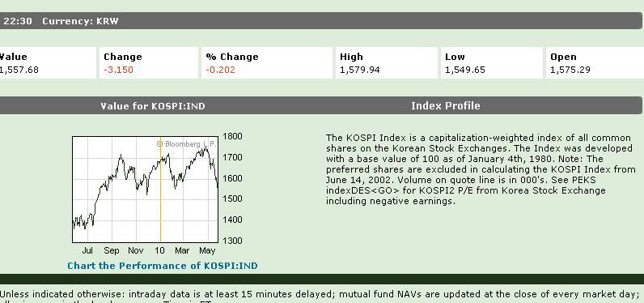Click the Jul label on chart axis

(87, 250)
